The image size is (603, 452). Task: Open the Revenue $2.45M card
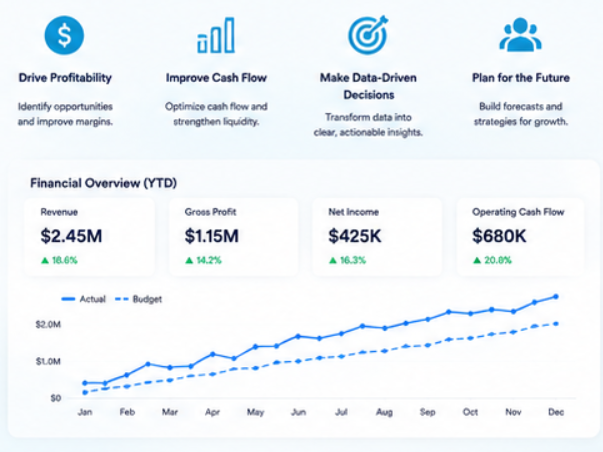pyautogui.click(x=90, y=237)
